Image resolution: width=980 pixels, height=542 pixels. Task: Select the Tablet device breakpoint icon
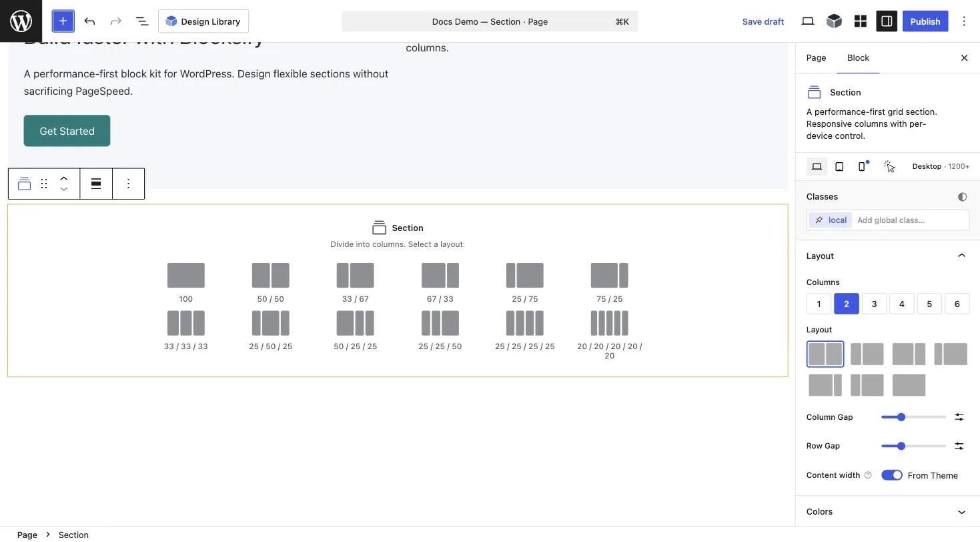click(839, 166)
